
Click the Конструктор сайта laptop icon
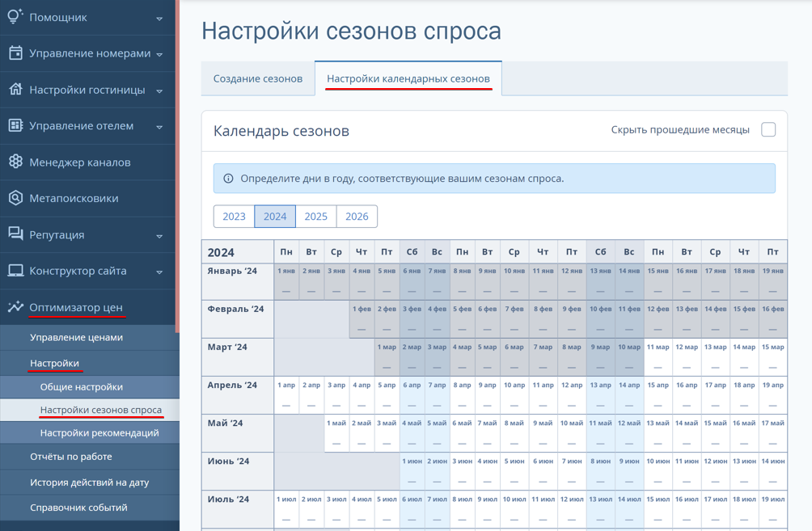point(15,270)
